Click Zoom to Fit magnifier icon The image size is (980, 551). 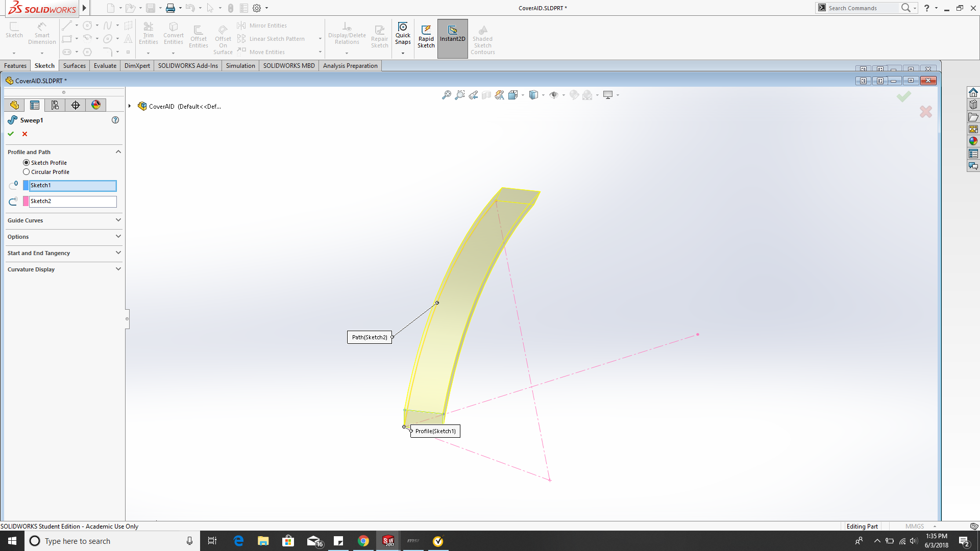tap(447, 95)
